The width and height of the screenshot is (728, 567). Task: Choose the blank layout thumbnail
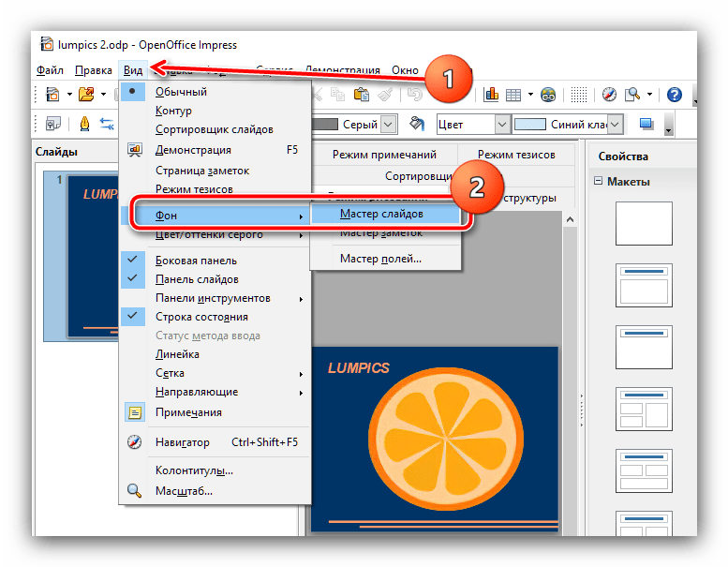pyautogui.click(x=644, y=223)
